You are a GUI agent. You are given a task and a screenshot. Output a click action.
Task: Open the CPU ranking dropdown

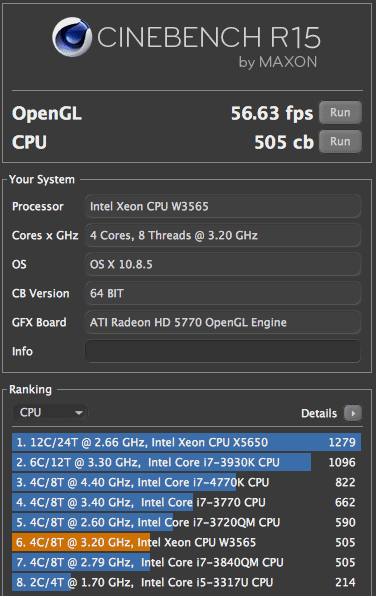click(50, 412)
